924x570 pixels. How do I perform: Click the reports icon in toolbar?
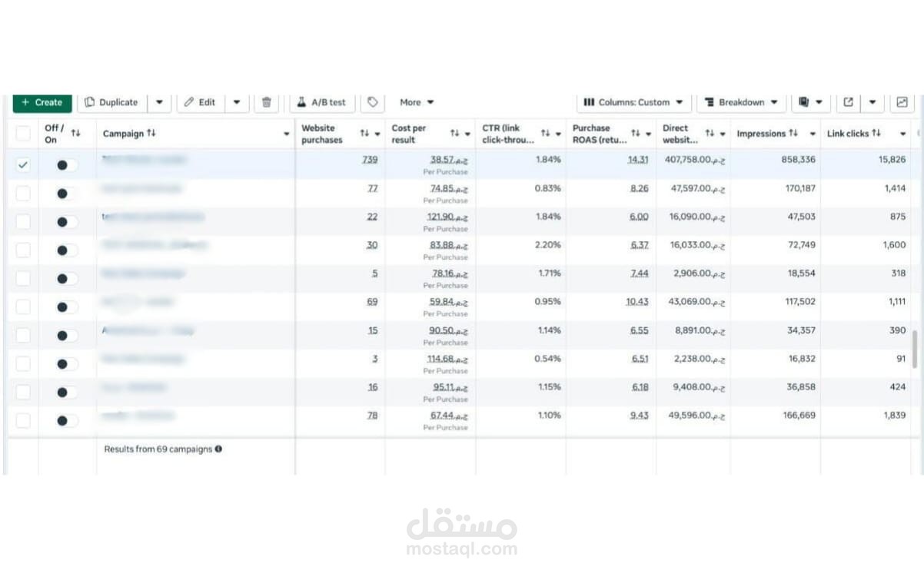coord(810,102)
